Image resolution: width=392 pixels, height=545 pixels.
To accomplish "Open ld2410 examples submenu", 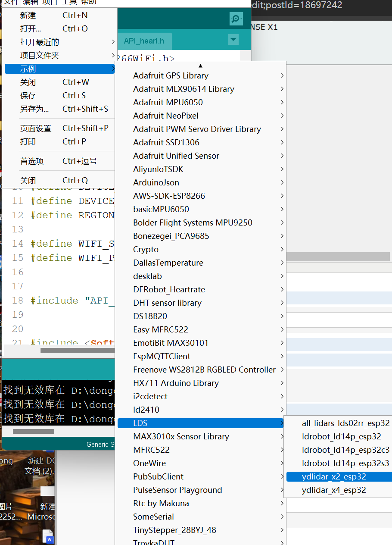I will (200, 410).
